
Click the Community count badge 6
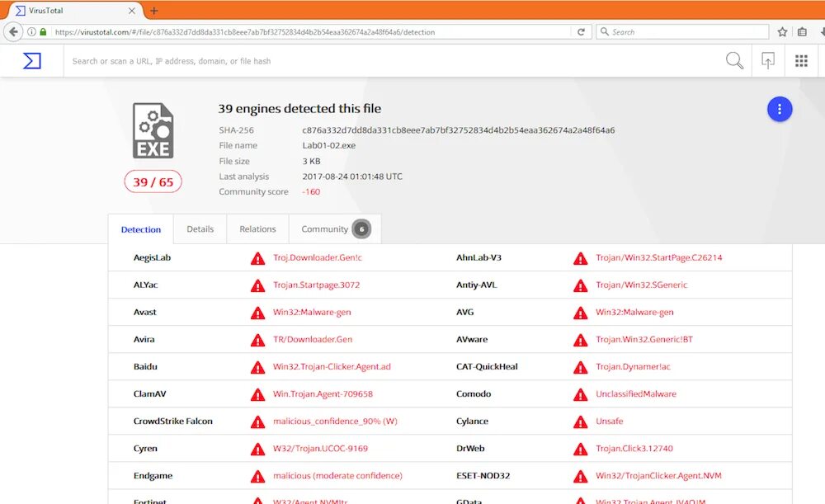coord(361,228)
